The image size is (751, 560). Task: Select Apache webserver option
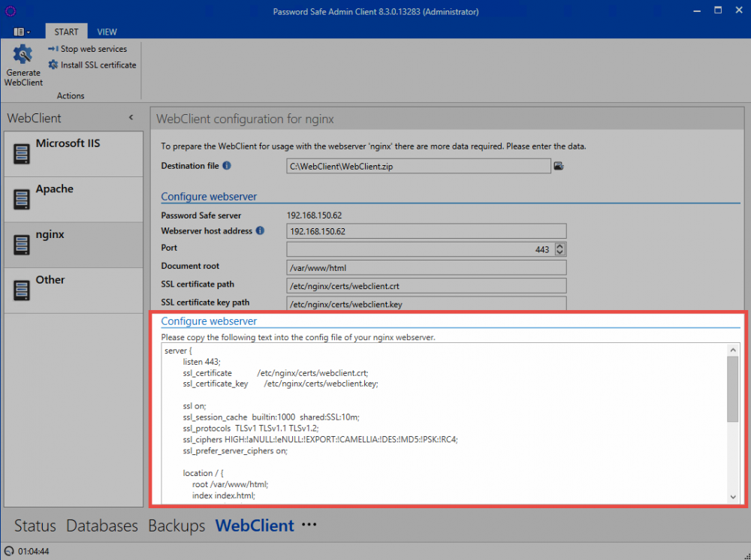tap(74, 200)
